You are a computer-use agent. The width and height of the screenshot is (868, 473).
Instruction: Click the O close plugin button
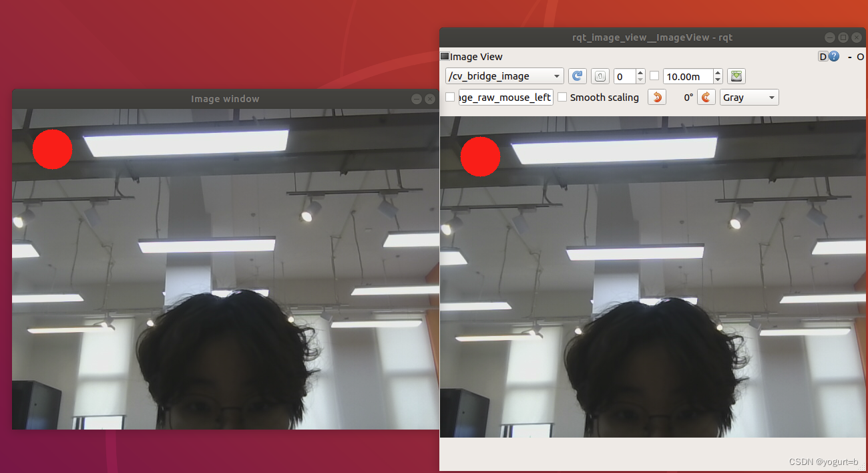(x=860, y=57)
